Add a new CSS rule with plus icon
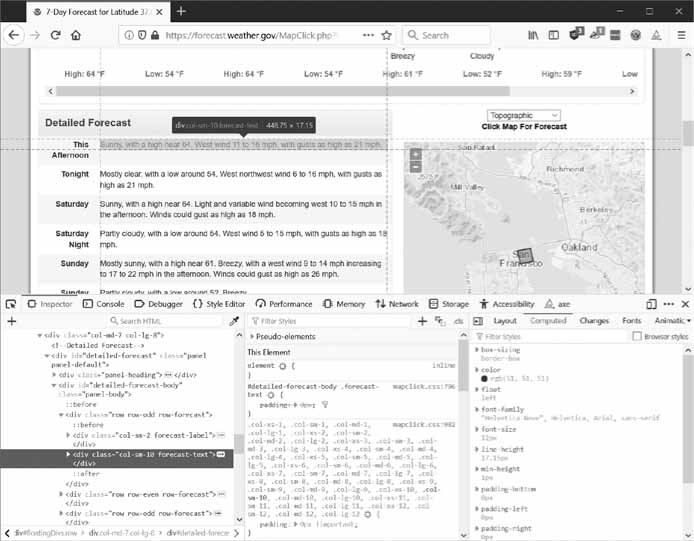 pos(423,321)
